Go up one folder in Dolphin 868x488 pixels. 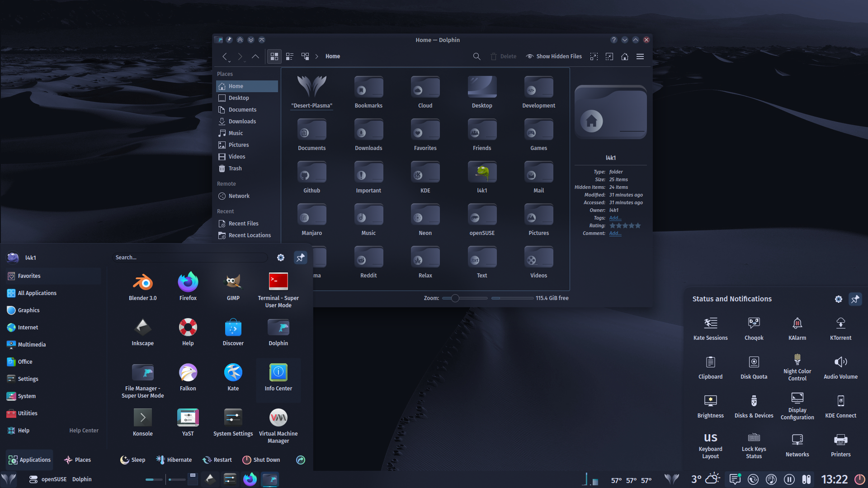coord(255,56)
